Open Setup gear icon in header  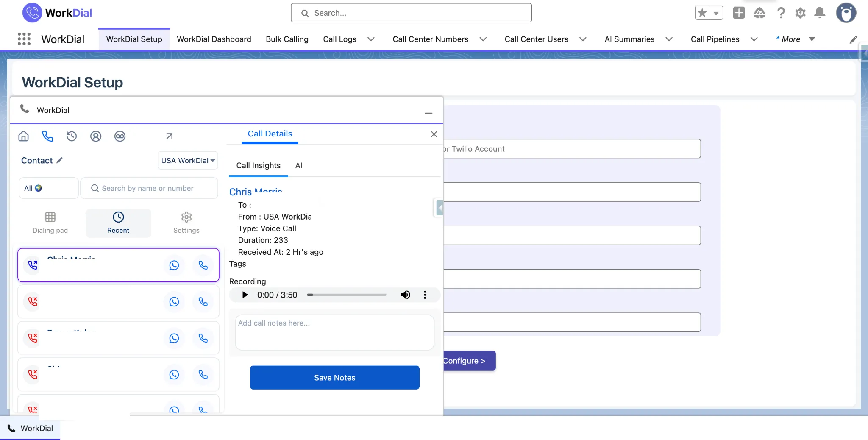[800, 13]
